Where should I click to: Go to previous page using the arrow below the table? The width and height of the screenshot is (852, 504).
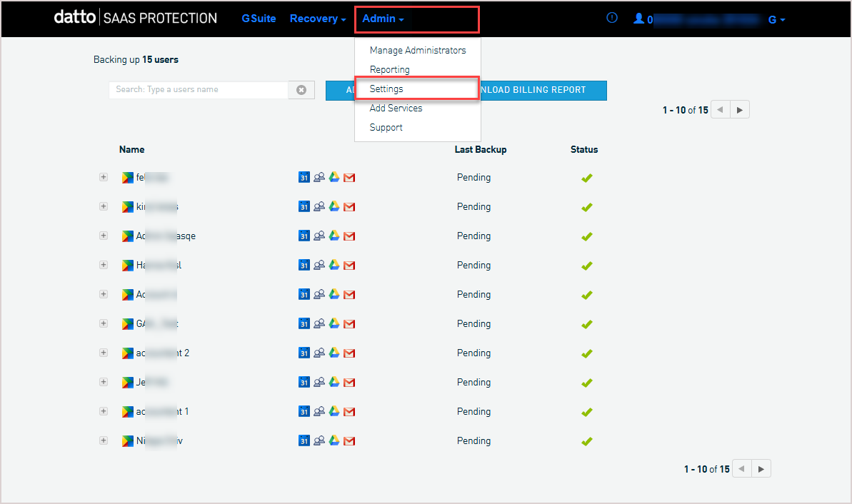click(x=742, y=469)
